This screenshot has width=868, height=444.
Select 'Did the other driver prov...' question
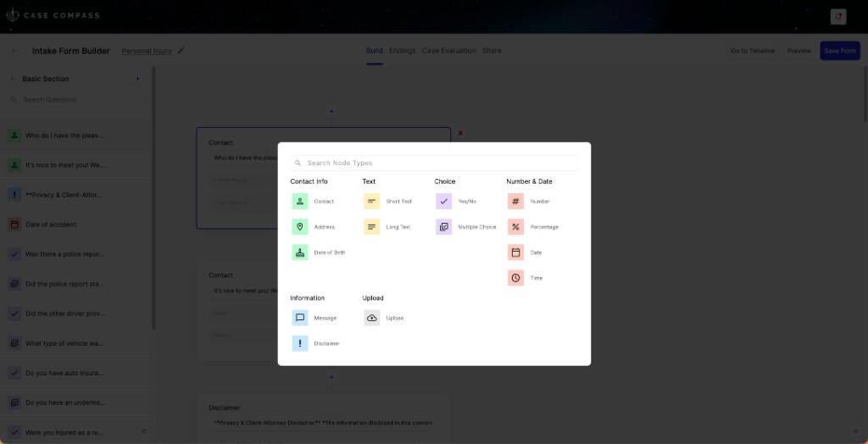tap(75, 314)
